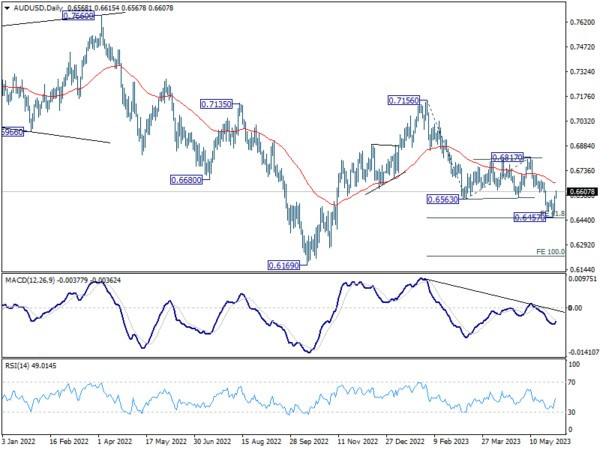
Task: Select the 0.71350 price label
Action: [216, 104]
